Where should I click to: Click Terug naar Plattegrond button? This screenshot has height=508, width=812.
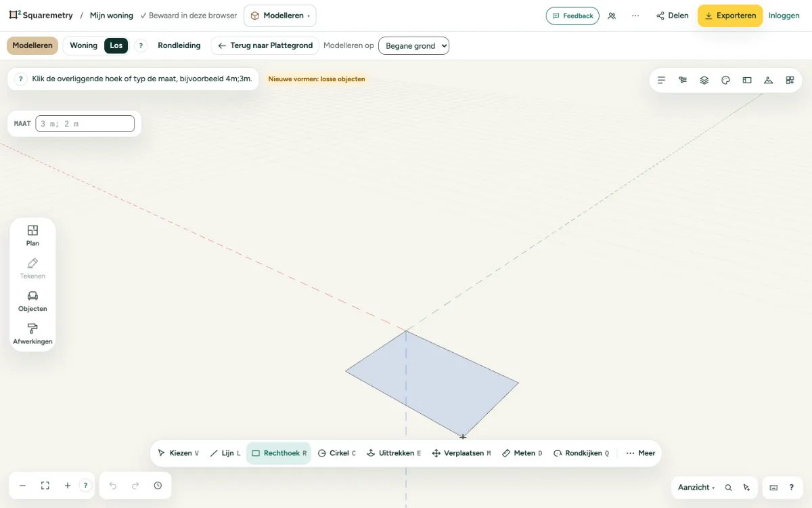pyautogui.click(x=265, y=45)
